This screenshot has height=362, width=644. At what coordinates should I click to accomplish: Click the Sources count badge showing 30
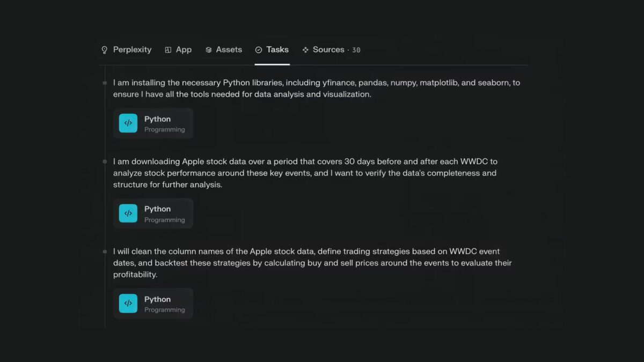pyautogui.click(x=356, y=50)
